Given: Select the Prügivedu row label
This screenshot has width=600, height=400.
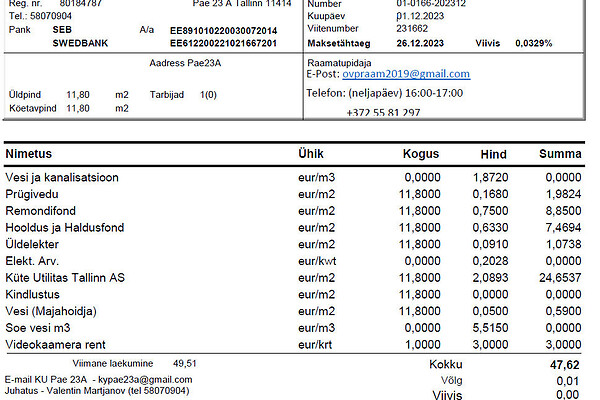Looking at the screenshot, I should coord(31,194).
